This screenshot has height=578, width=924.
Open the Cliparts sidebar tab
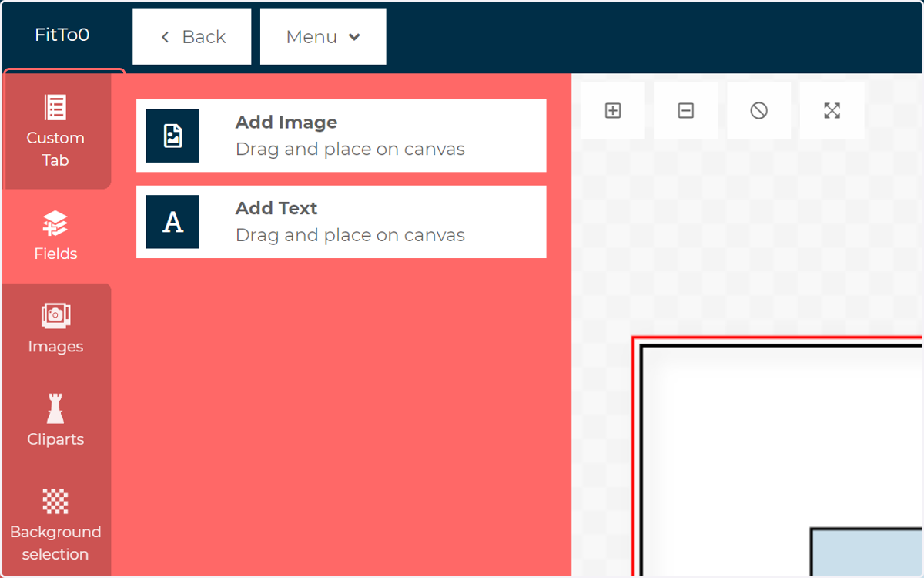point(57,422)
